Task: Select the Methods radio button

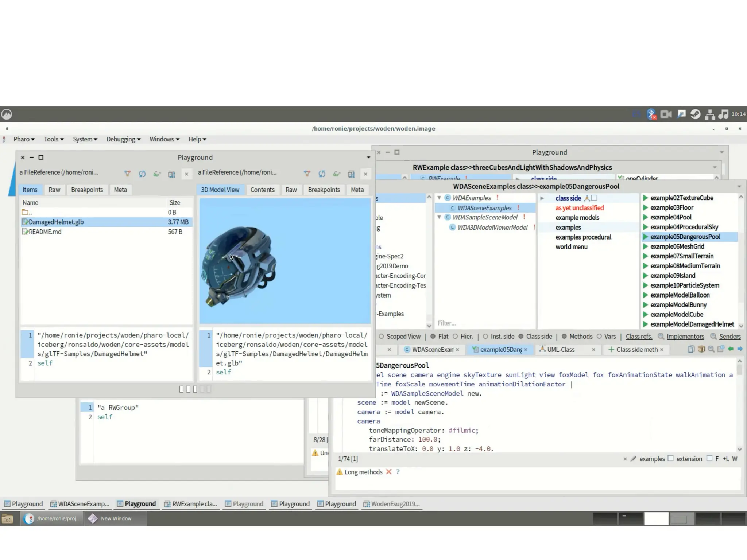Action: (564, 337)
